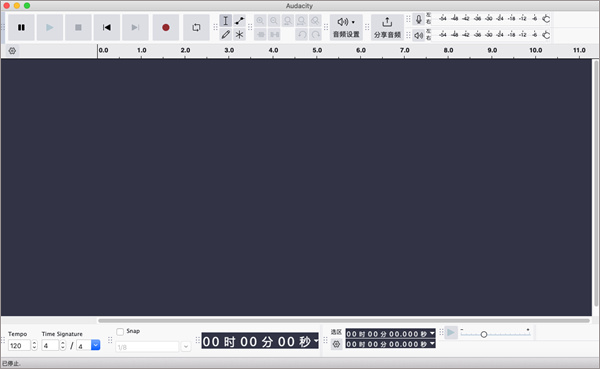
Task: Click the microphone record meter icon
Action: 419,19
